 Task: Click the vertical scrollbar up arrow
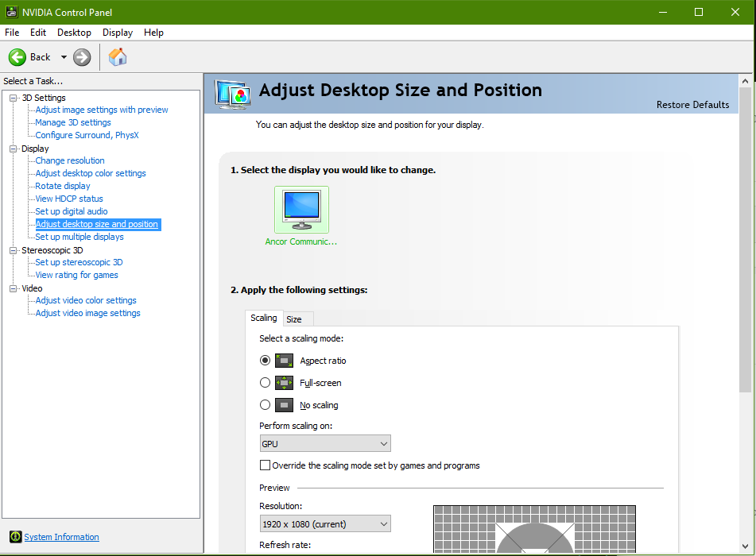(746, 81)
